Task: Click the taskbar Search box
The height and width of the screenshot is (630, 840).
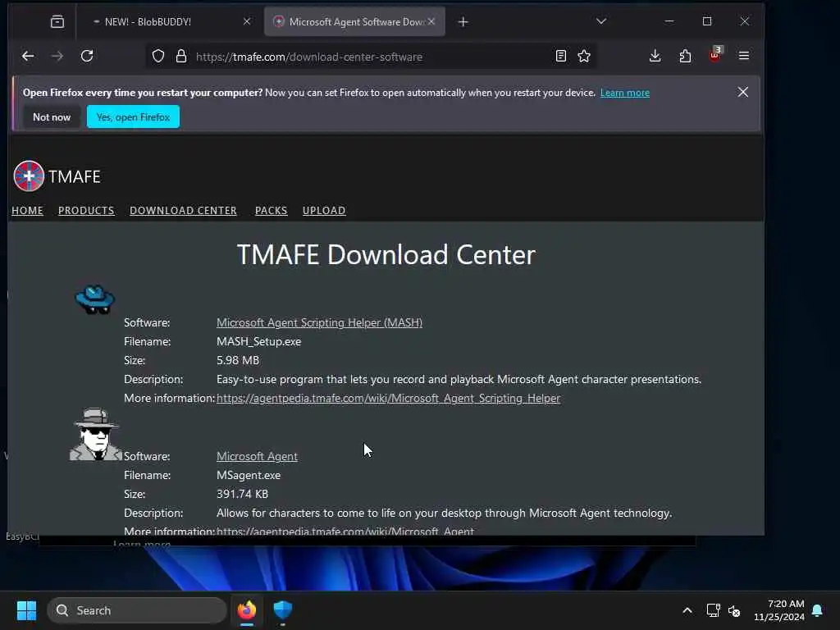Action: point(137,610)
